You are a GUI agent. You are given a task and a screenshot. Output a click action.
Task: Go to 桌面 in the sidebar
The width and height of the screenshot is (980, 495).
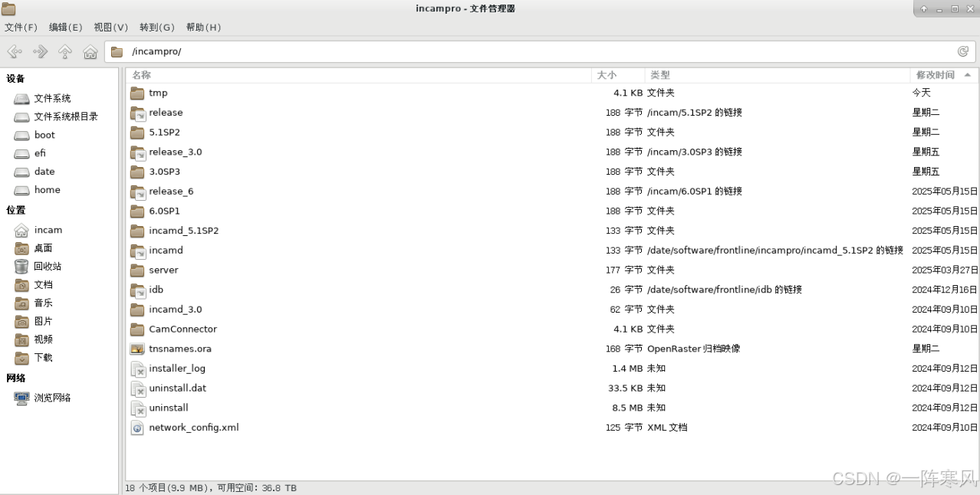click(x=43, y=248)
